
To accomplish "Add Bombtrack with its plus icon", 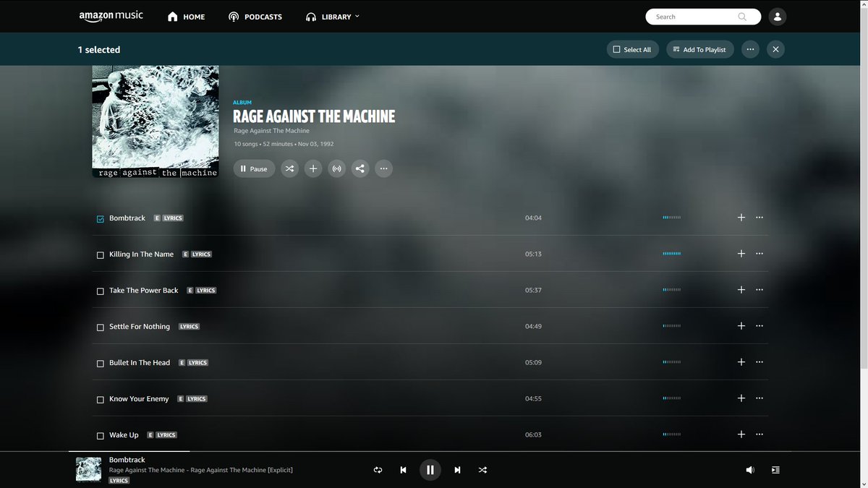I will [x=741, y=217].
